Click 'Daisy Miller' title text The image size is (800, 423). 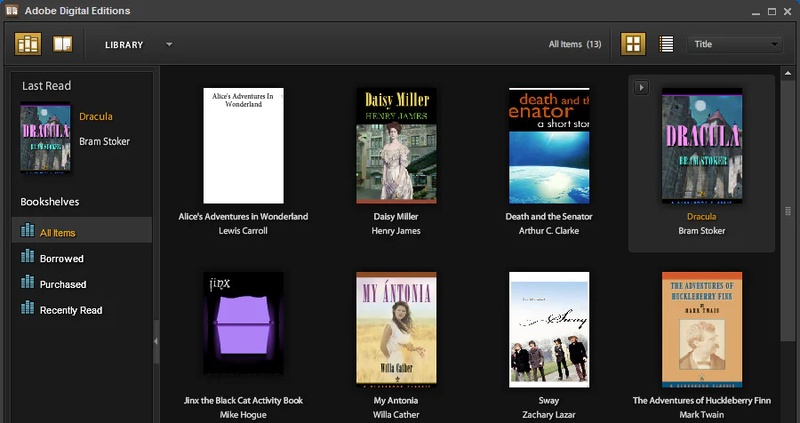[x=396, y=216]
